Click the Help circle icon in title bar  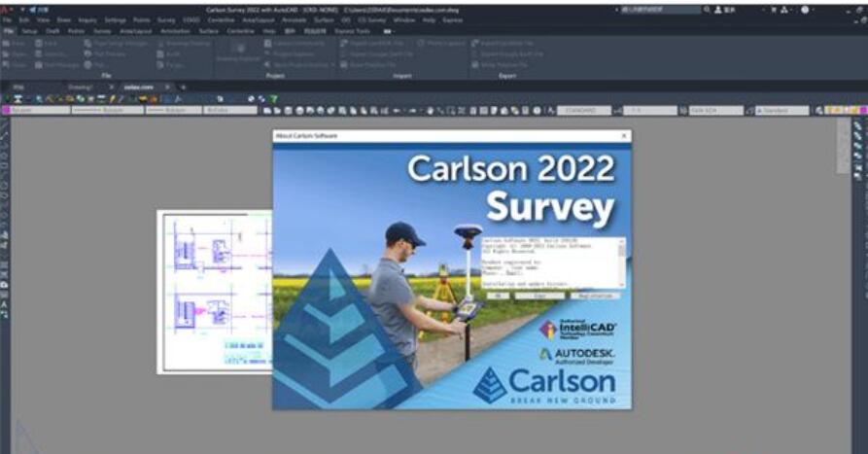805,10
